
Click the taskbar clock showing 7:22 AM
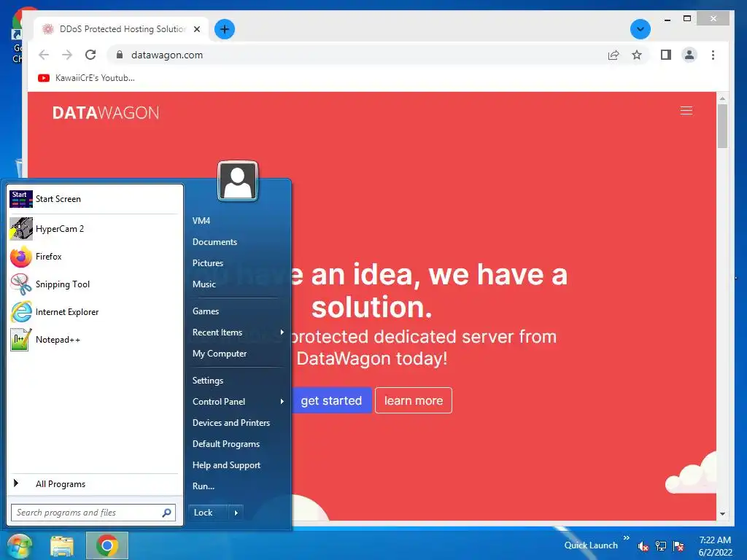pos(715,546)
